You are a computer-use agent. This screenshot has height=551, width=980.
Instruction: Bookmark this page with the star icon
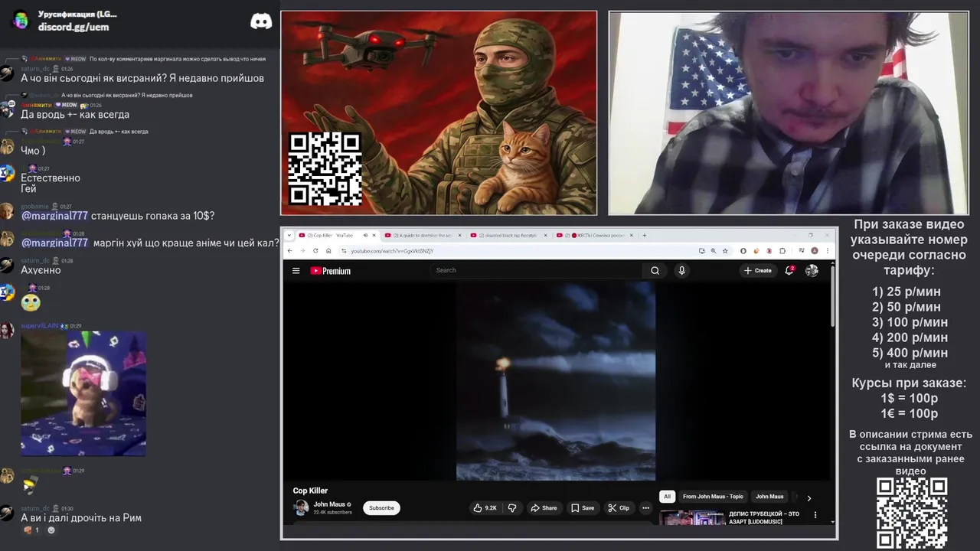tap(725, 250)
